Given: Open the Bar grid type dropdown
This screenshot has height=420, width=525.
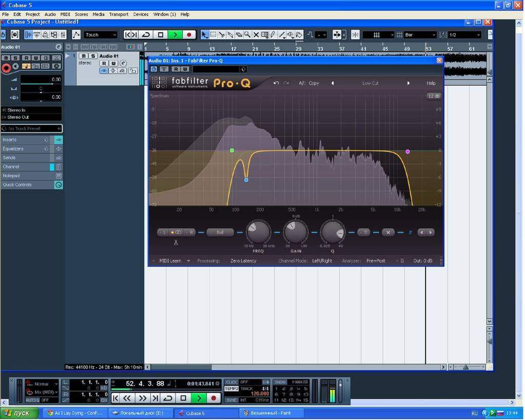Looking at the screenshot, I should pyautogui.click(x=420, y=35).
